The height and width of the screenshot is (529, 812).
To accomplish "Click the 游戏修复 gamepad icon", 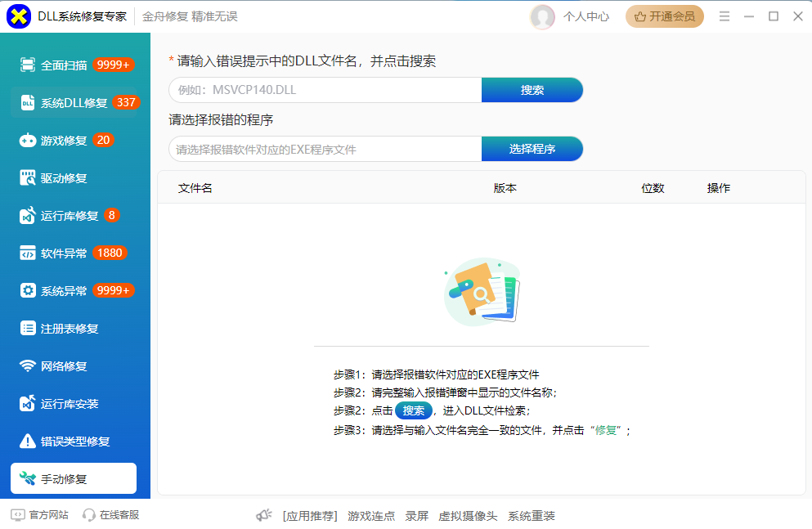I will click(x=28, y=141).
